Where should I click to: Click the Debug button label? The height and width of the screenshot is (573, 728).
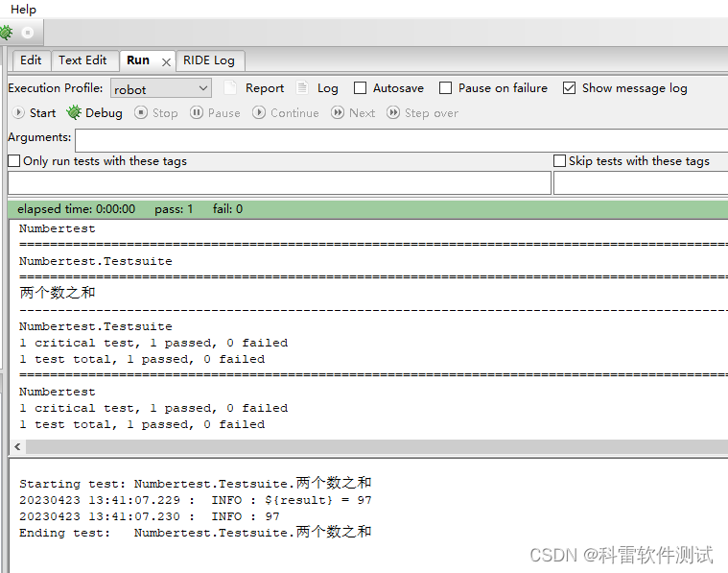click(x=104, y=113)
